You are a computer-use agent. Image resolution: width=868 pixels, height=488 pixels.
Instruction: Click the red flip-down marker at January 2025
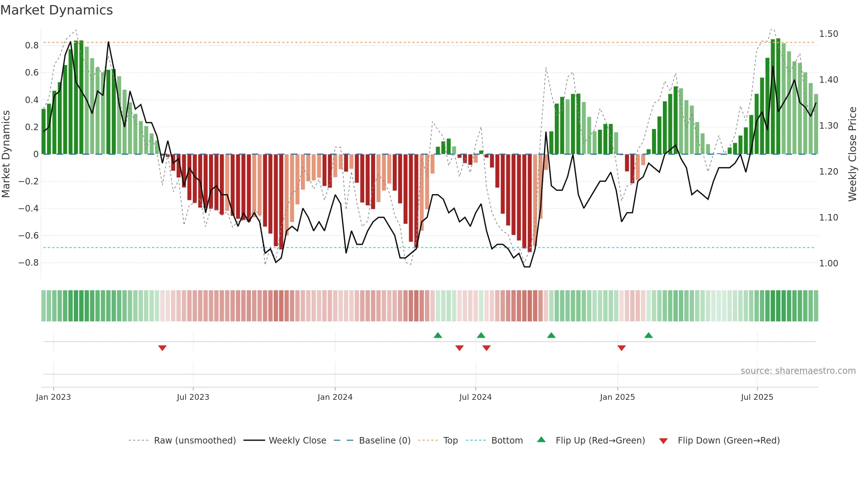[x=622, y=348]
